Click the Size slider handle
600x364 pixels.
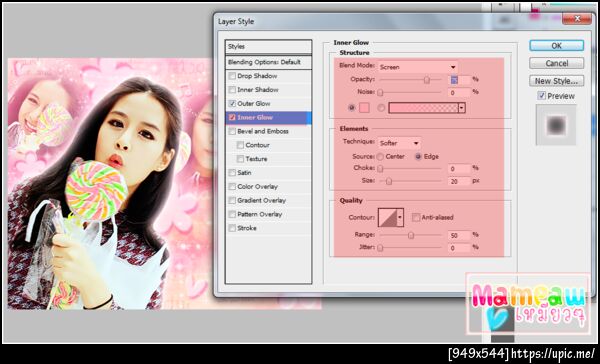389,181
